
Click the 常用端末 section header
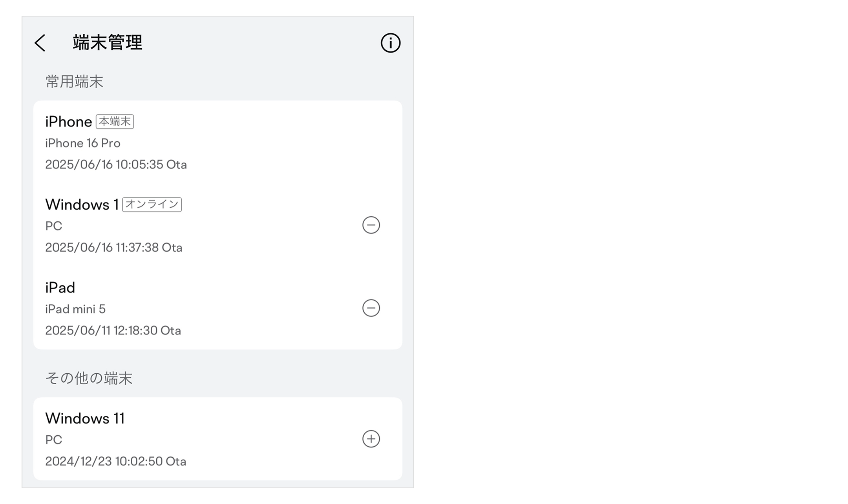(x=74, y=82)
